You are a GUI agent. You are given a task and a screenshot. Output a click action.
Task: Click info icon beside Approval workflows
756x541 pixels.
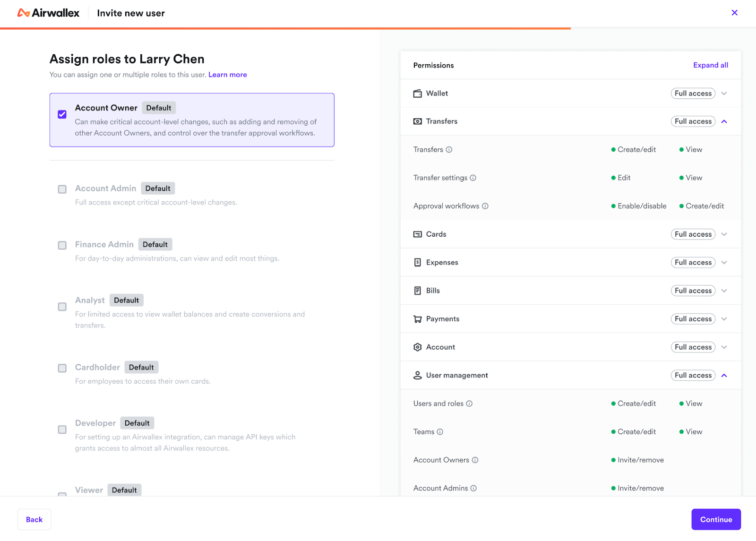tap(485, 206)
